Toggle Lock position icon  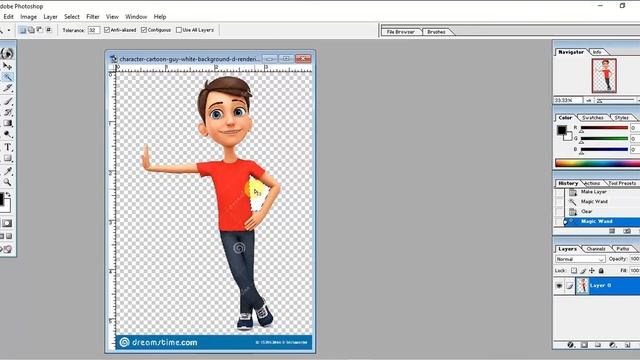[592, 271]
